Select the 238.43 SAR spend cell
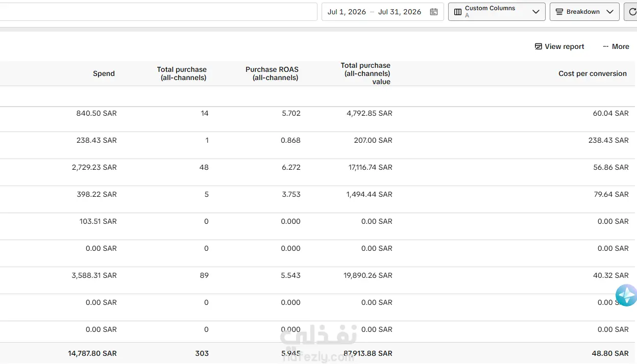The image size is (637, 364). tap(96, 140)
